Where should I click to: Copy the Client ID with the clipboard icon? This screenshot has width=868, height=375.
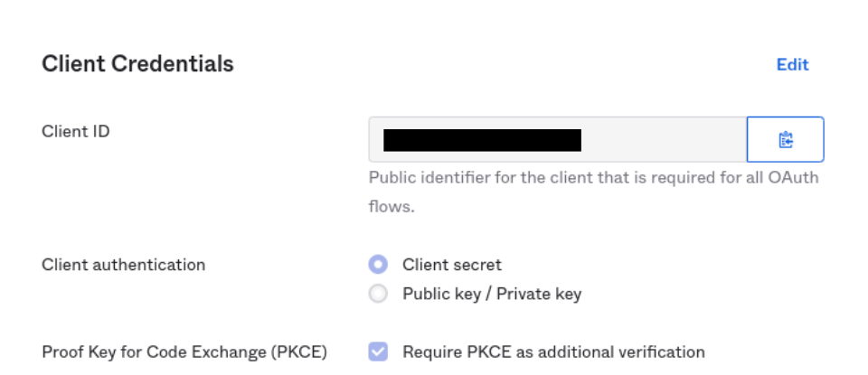coord(785,139)
